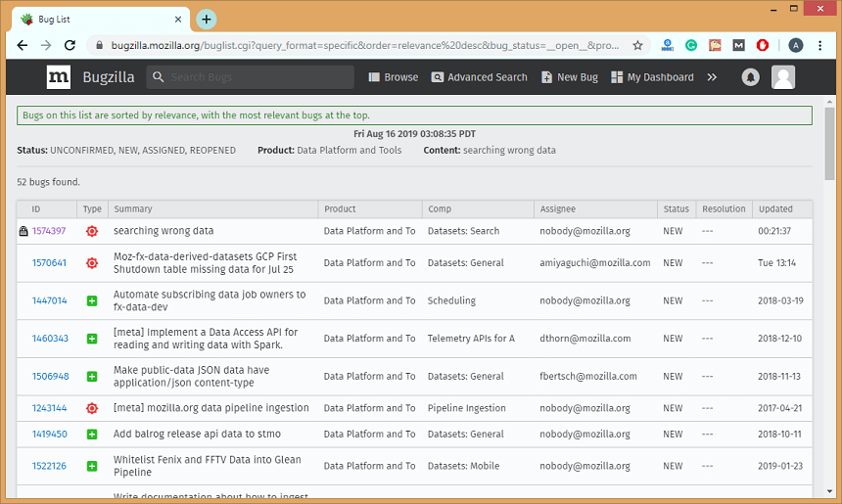Image resolution: width=842 pixels, height=504 pixels.
Task: Click the address bar URL
Action: pyautogui.click(x=365, y=46)
